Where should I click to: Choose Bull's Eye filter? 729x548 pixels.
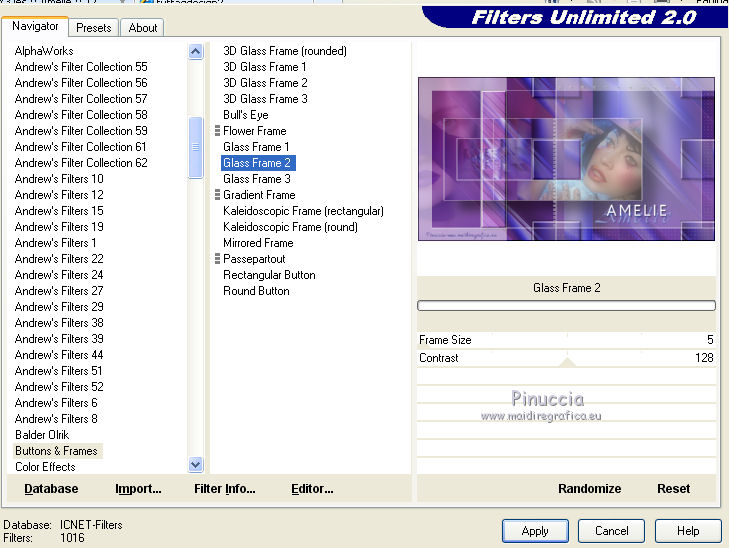point(245,115)
